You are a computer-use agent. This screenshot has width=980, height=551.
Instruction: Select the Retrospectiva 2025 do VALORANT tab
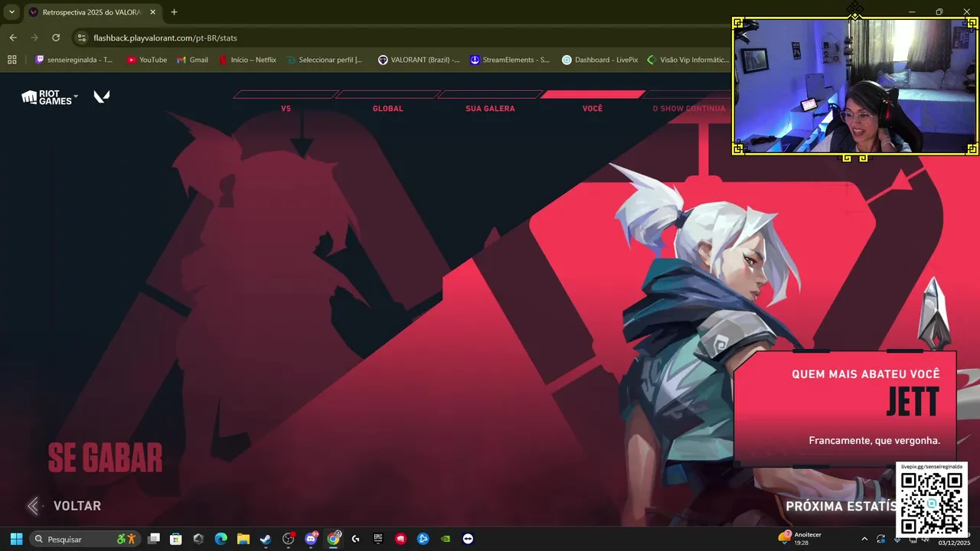(x=91, y=12)
